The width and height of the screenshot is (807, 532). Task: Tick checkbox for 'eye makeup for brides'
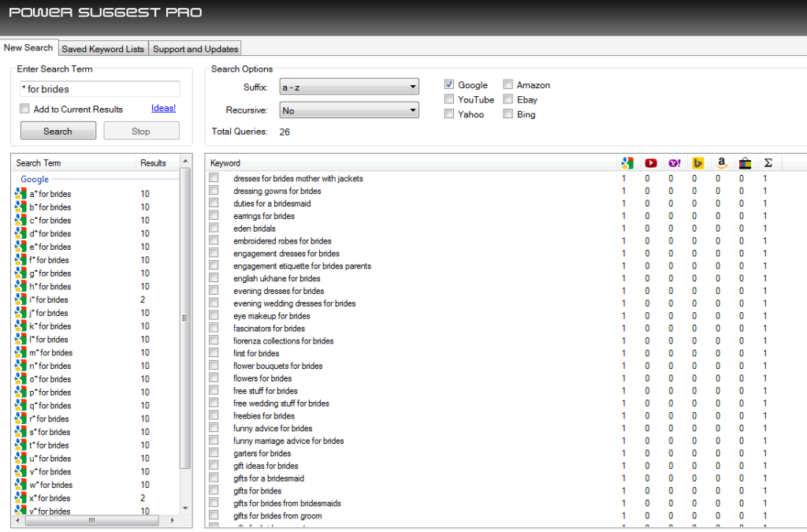(x=214, y=315)
